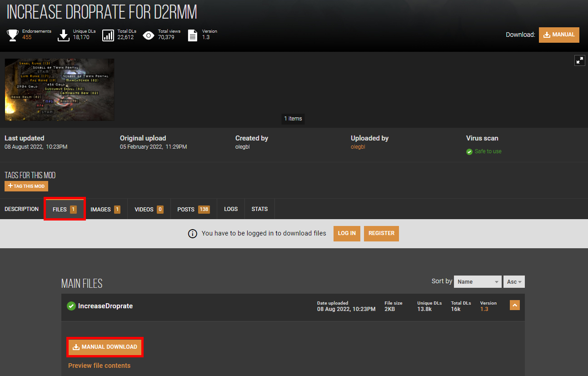Click the Original upload date 05 February 2022
Image resolution: width=588 pixels, height=376 pixels.
pos(153,147)
